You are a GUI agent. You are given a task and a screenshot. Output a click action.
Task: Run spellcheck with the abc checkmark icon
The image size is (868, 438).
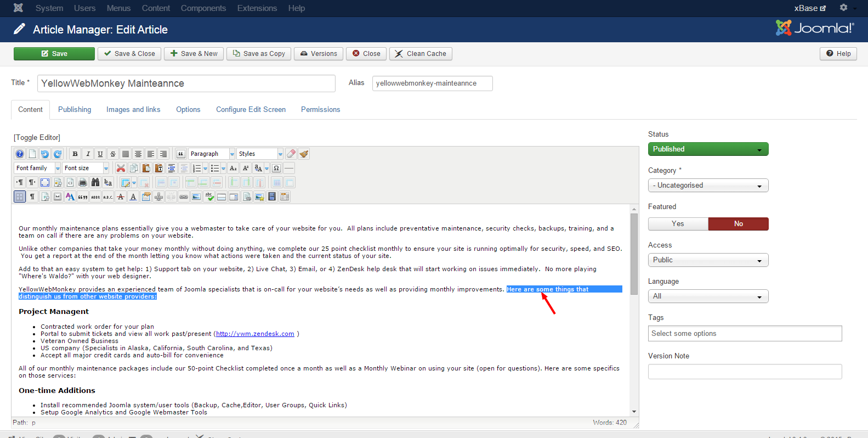tap(209, 196)
